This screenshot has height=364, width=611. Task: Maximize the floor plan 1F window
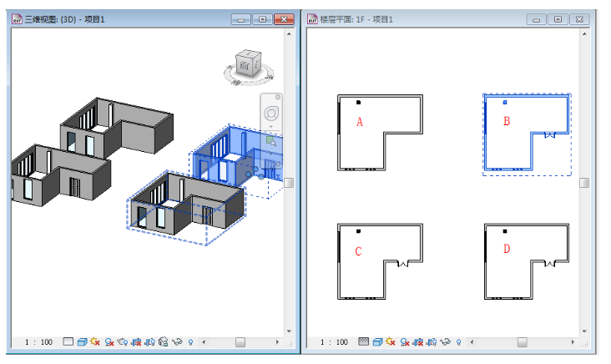(558, 19)
